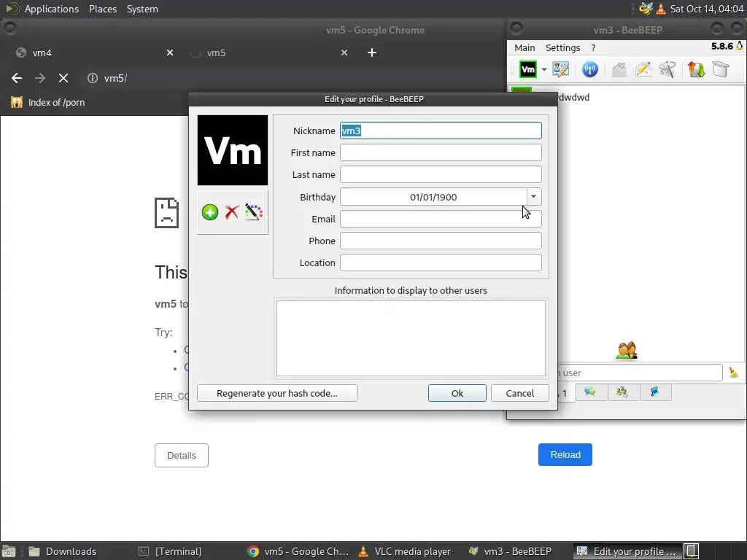Open new tab with plus in Chrome
This screenshot has width=747, height=560.
372,52
